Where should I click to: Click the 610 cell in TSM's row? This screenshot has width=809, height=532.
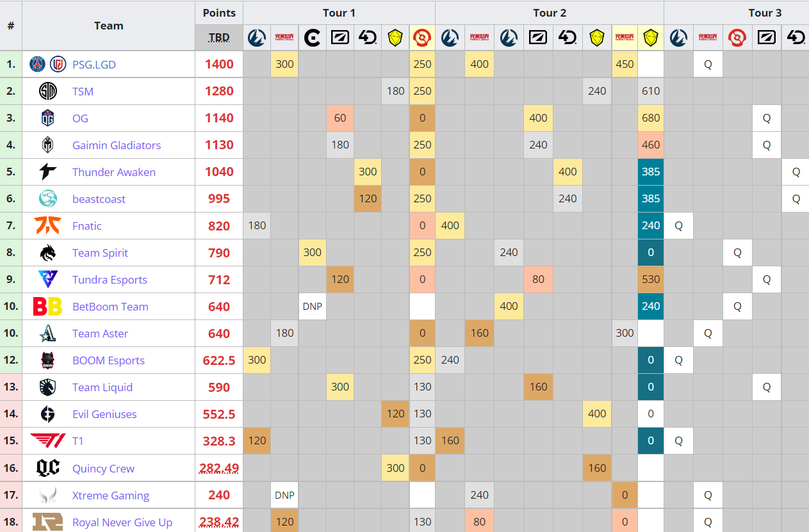coord(651,92)
